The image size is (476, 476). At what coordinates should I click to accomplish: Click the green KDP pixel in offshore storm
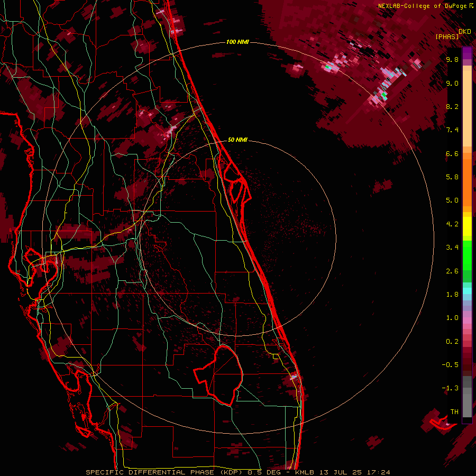pos(385,95)
